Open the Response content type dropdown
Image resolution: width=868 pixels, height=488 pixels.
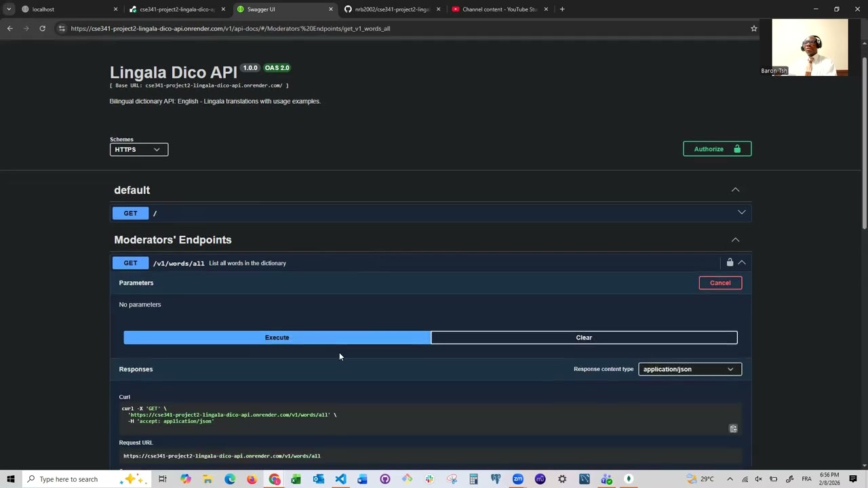pyautogui.click(x=690, y=369)
